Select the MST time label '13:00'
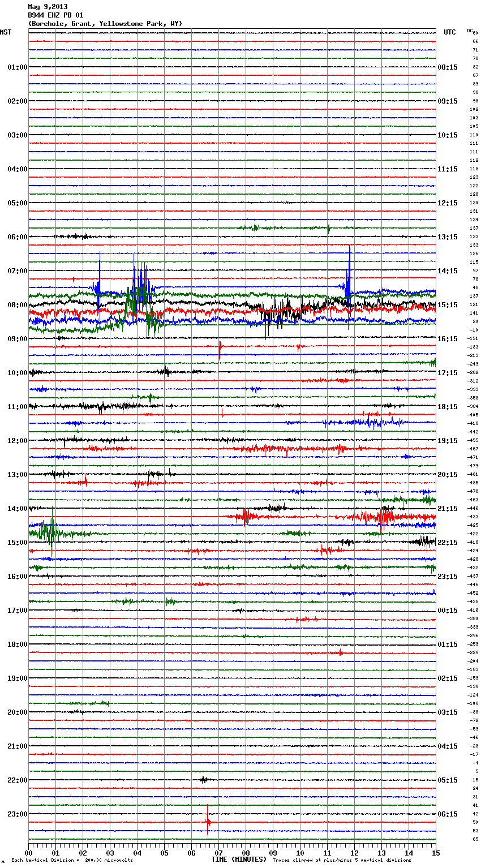Viewport: 481px width, 868px height. click(18, 475)
